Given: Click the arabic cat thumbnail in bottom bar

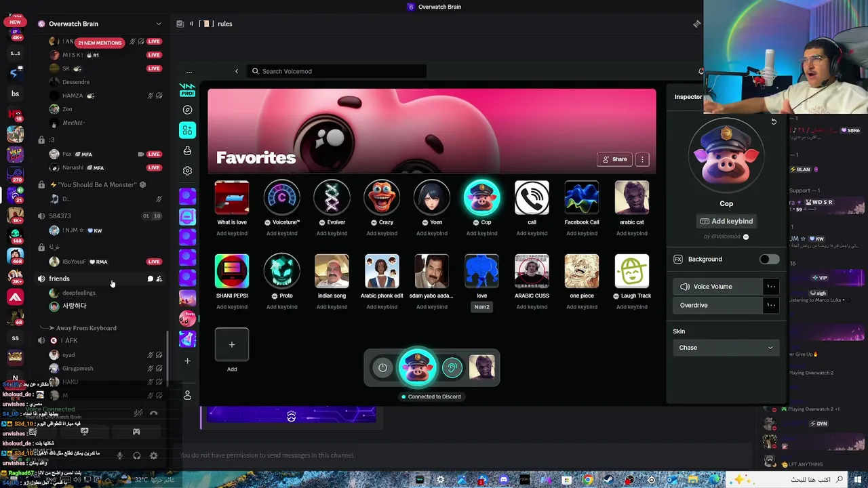Looking at the screenshot, I should (482, 367).
